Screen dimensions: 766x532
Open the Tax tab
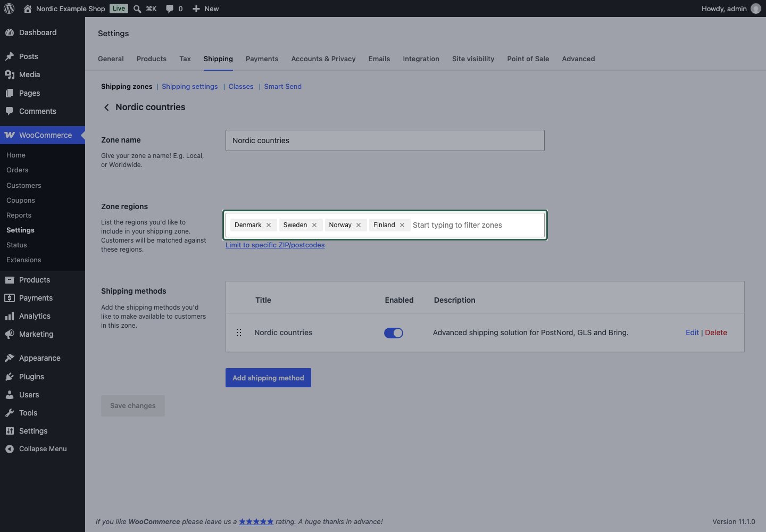pos(185,59)
